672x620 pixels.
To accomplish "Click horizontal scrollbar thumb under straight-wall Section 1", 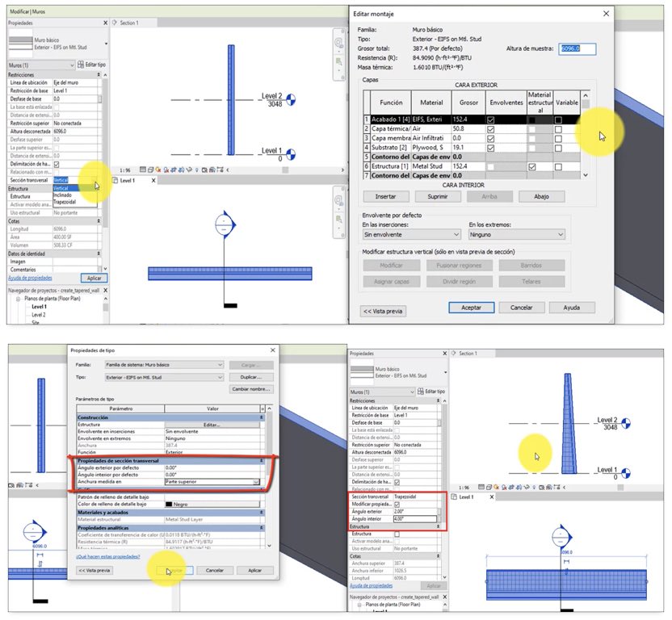I will [285, 170].
